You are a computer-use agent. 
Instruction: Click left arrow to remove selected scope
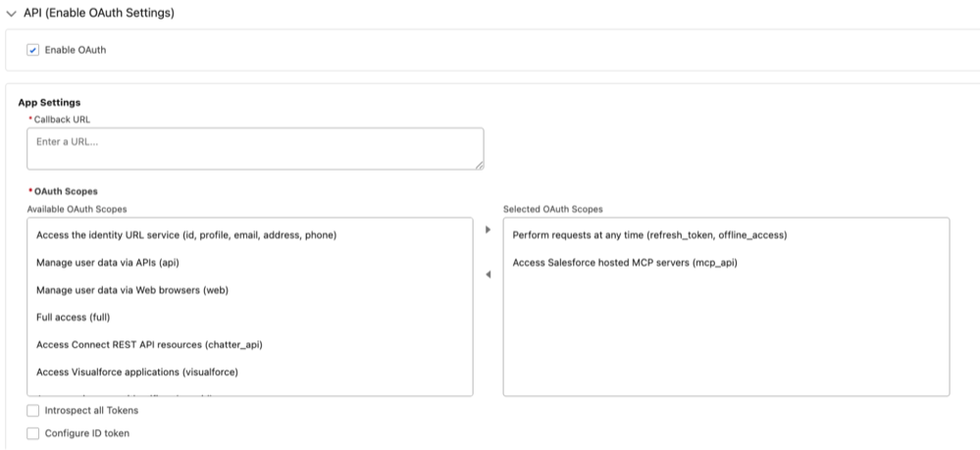pyautogui.click(x=489, y=275)
